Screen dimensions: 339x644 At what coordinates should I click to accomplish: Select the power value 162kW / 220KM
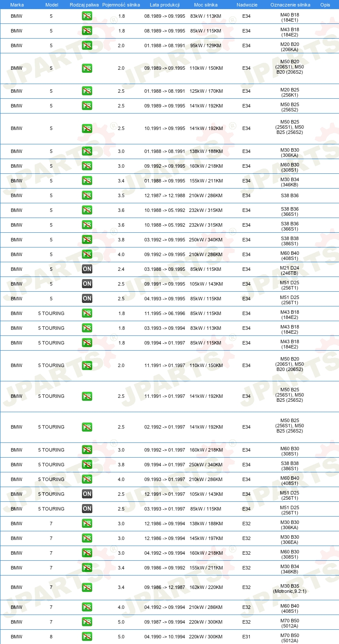pyautogui.click(x=206, y=587)
